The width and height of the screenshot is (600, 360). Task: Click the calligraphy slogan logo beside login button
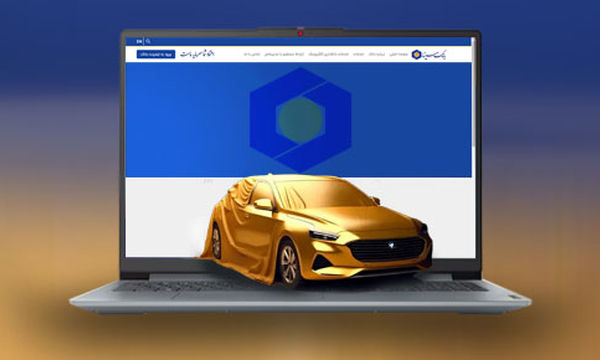click(197, 54)
